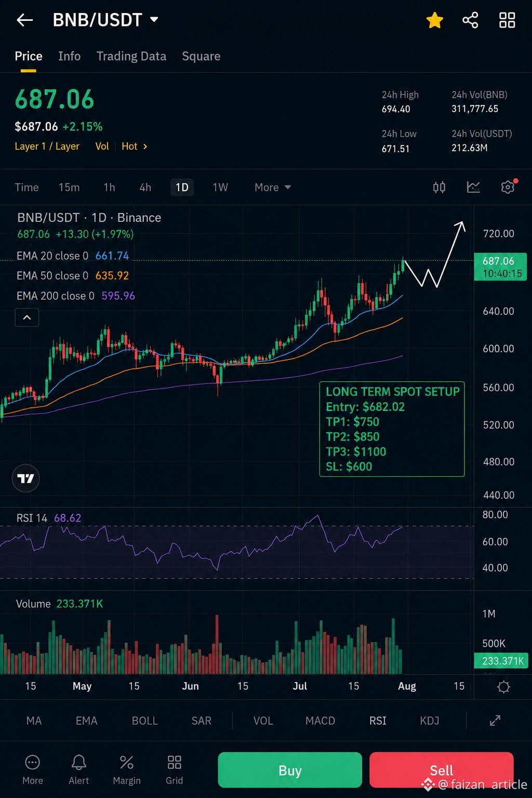The image size is (532, 798).
Task: Switch chart to 1W interval
Action: [x=220, y=188]
